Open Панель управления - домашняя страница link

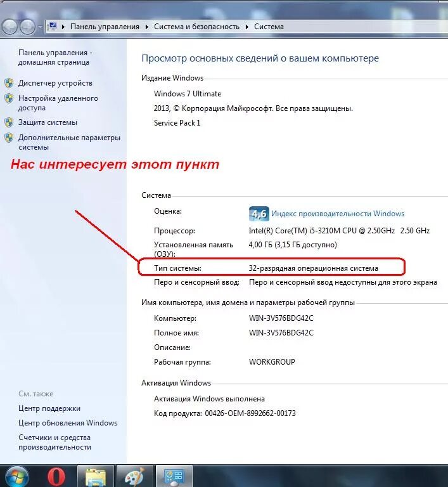coord(55,57)
